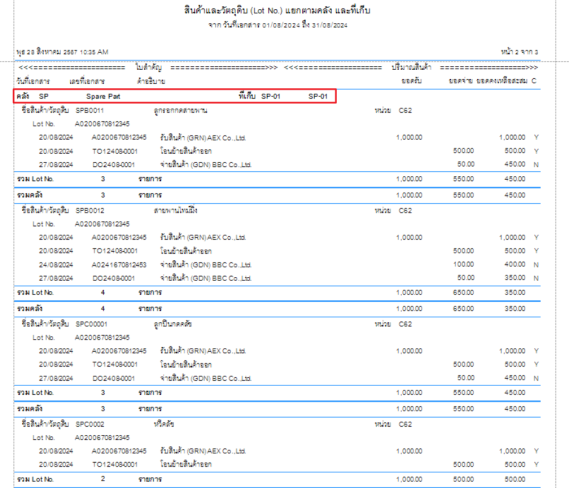The height and width of the screenshot is (488, 569).
Task: Click running balance 400.00
Action: [x=515, y=264]
